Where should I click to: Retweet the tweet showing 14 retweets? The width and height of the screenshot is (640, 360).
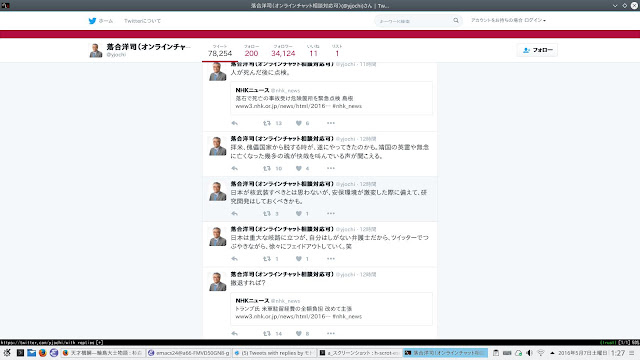click(x=267, y=333)
